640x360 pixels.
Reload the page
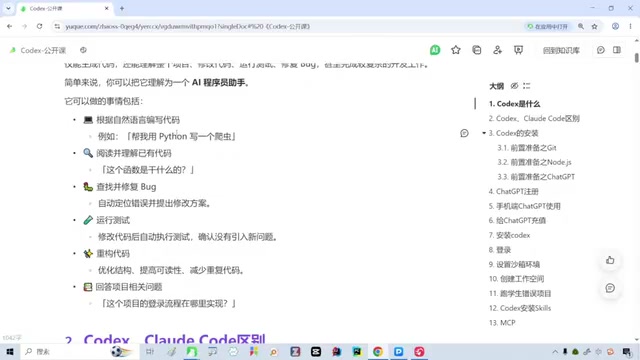40,26
